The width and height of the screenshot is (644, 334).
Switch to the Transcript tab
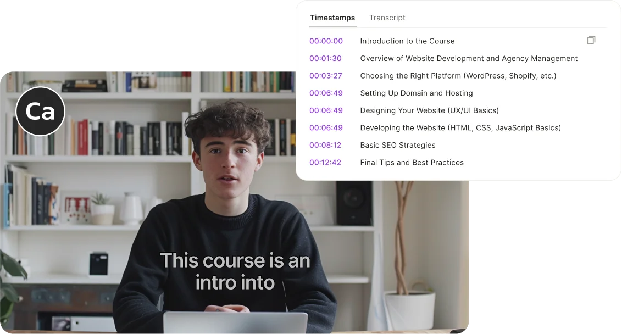(x=387, y=18)
